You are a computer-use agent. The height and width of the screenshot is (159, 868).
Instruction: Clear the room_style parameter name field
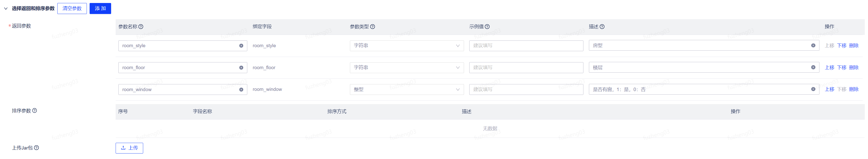(241, 46)
